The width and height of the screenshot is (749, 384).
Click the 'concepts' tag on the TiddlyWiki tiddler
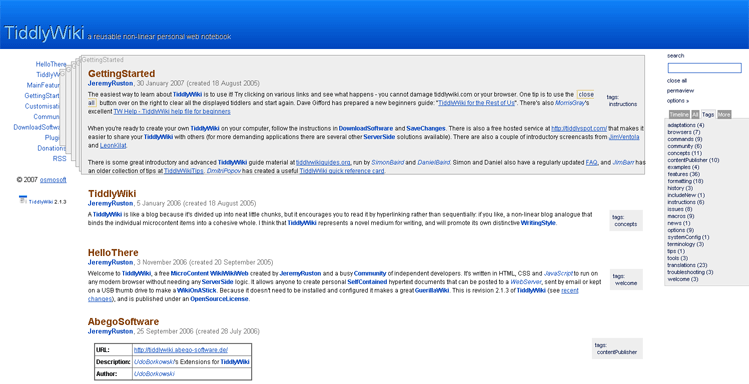pyautogui.click(x=625, y=224)
